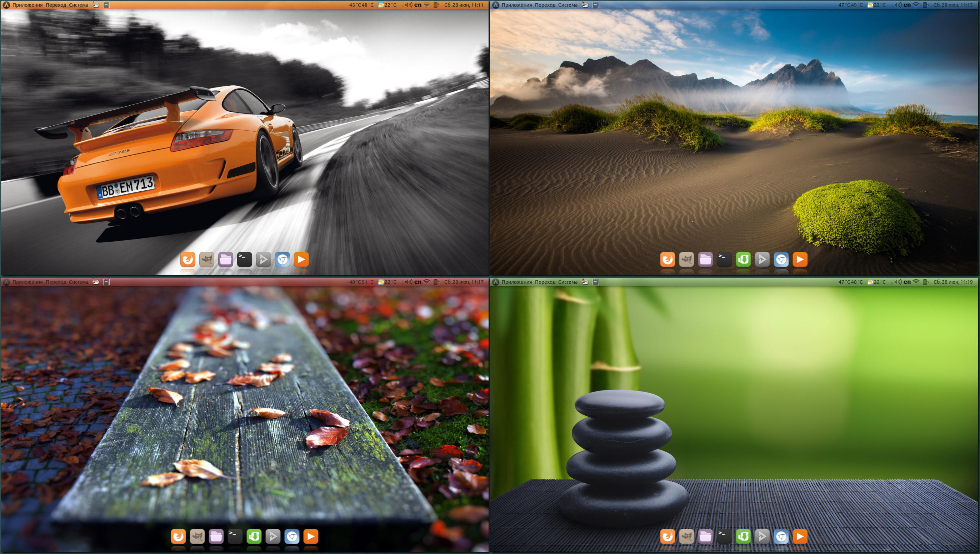Open Система menu on the orange panel
Viewport: 980px width, 554px height.
click(79, 5)
